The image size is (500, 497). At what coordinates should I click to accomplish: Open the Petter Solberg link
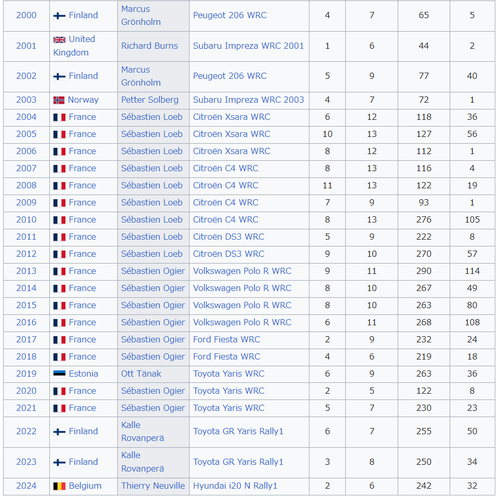click(x=150, y=100)
